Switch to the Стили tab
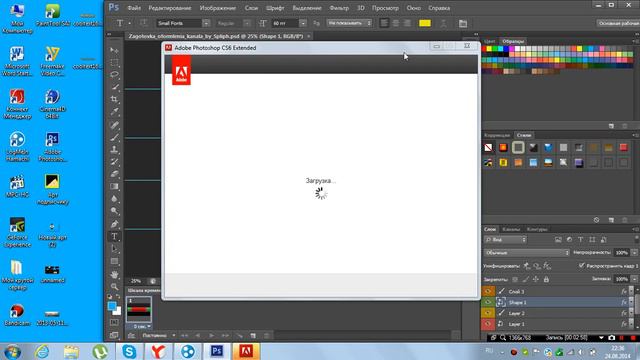The image size is (640, 360). click(x=524, y=135)
